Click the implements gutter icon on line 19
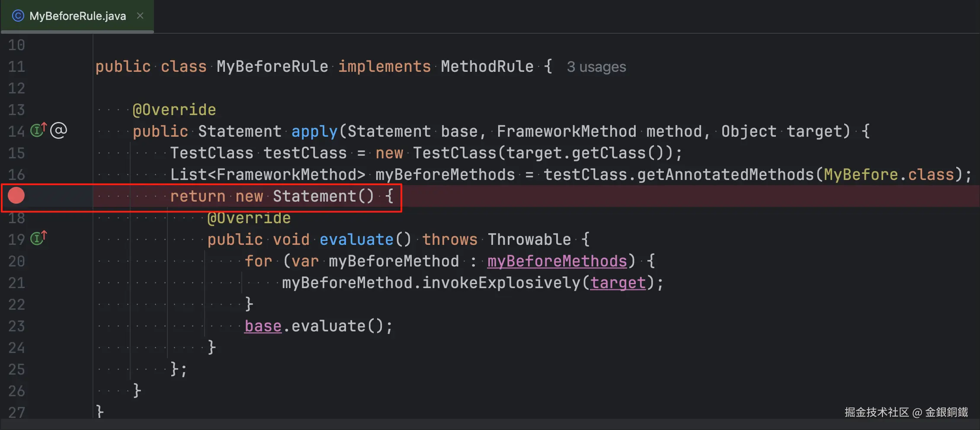The image size is (980, 430). [38, 238]
